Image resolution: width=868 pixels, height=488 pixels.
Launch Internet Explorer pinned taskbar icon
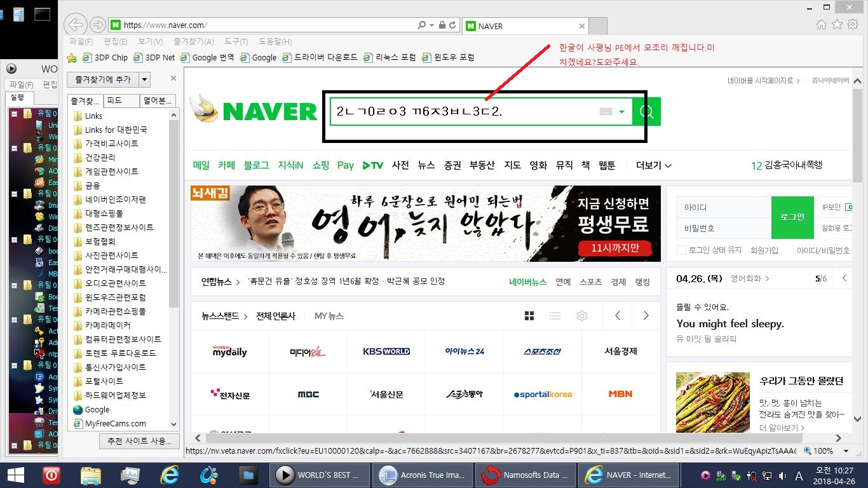coord(170,475)
